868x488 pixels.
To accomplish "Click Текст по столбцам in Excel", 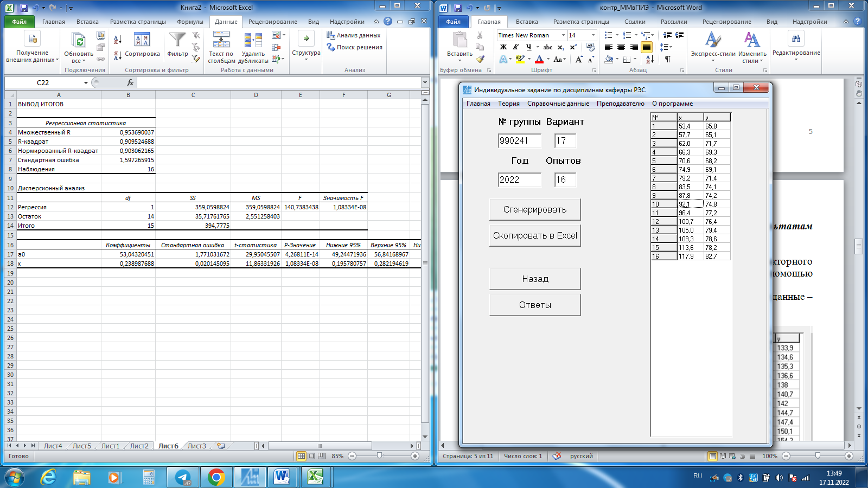I will [x=221, y=47].
